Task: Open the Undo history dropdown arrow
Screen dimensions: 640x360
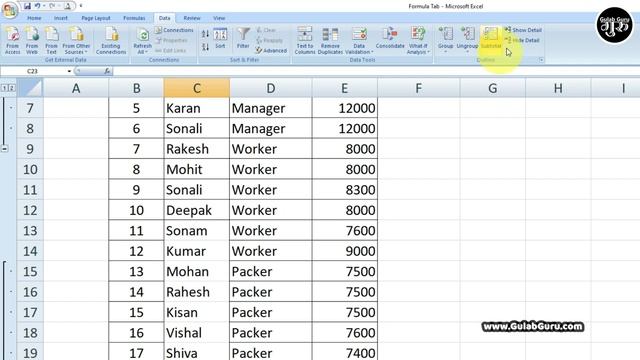Action: pyautogui.click(x=44, y=6)
